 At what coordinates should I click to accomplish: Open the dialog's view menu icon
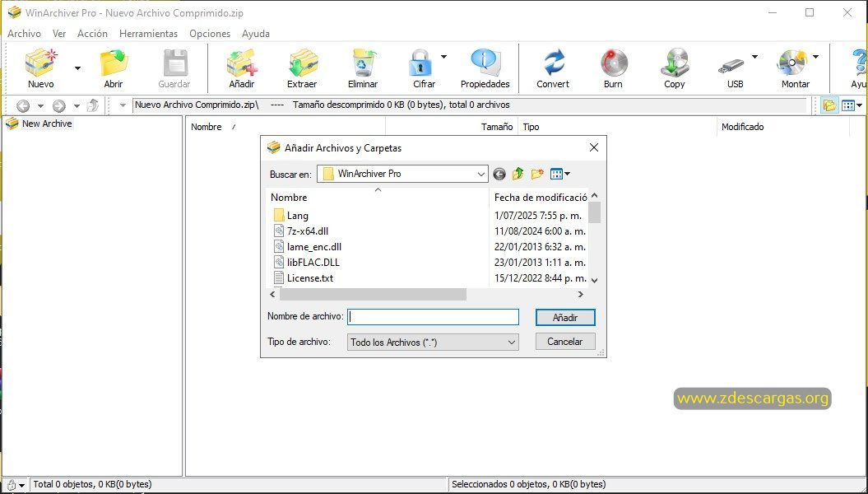[x=560, y=174]
